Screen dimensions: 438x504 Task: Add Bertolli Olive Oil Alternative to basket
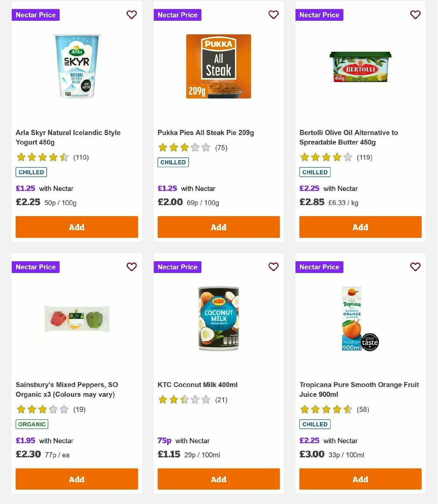point(360,227)
